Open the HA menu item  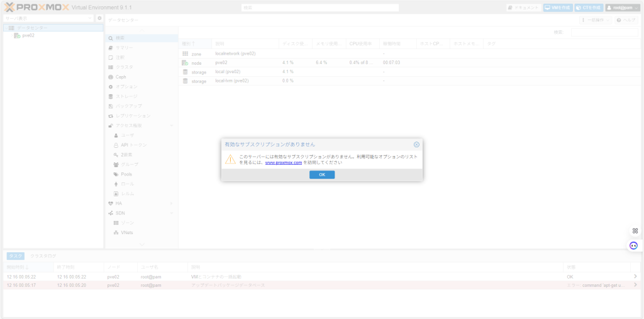coord(118,203)
